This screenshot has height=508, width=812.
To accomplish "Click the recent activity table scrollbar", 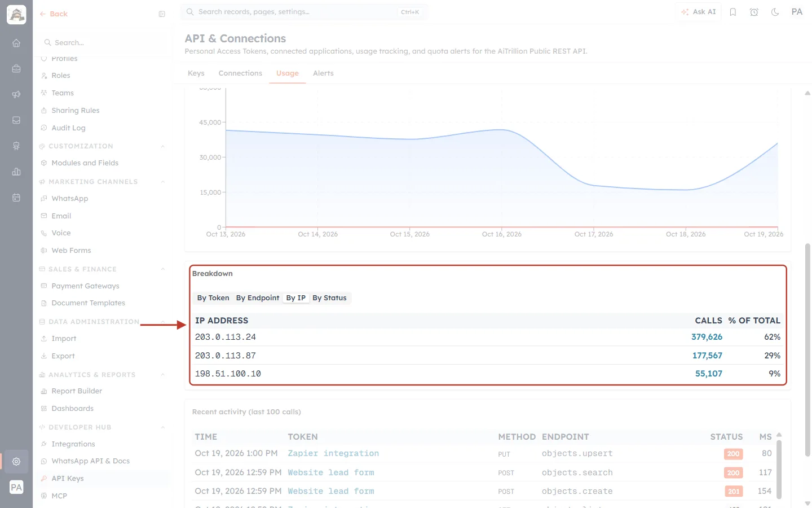I will pyautogui.click(x=779, y=470).
